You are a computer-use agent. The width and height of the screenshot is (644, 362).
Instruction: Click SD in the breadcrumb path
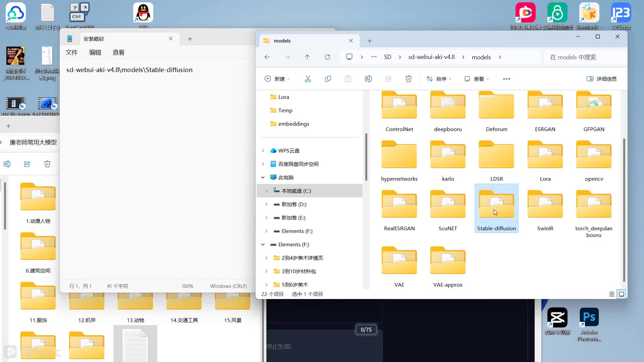(x=387, y=57)
